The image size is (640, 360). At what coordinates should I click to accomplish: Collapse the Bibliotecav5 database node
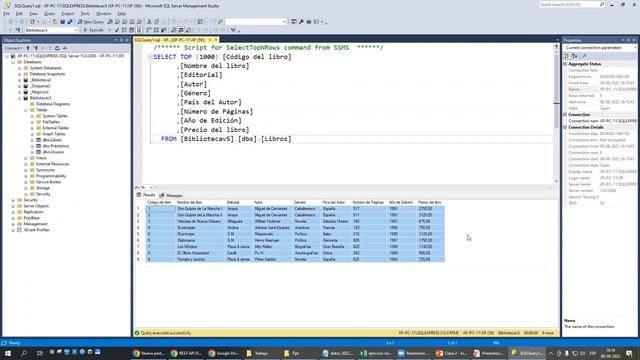click(20, 98)
